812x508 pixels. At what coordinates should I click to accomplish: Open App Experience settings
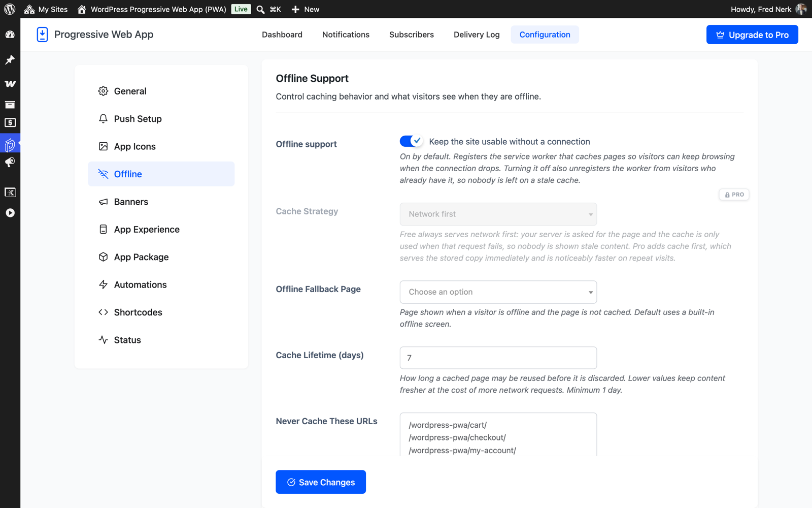[161, 229]
